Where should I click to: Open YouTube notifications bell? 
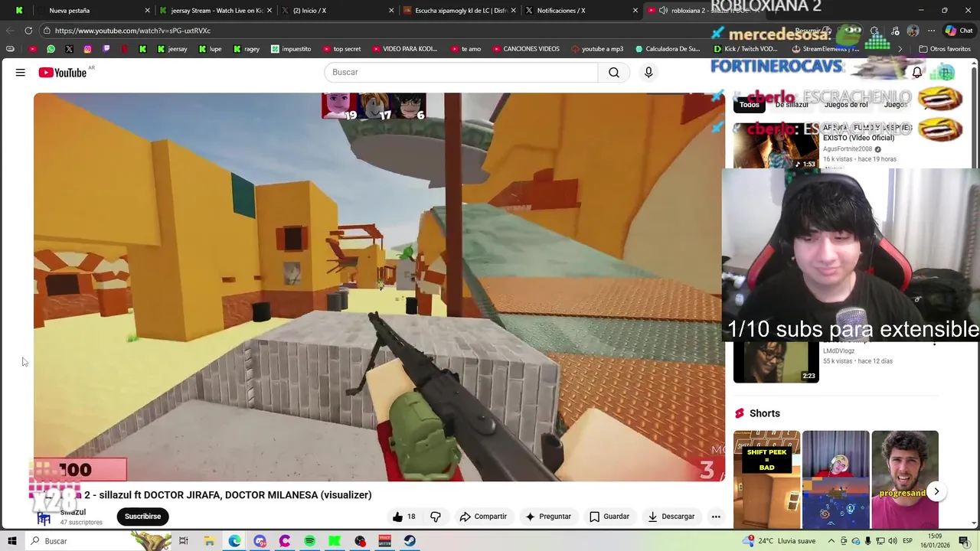click(916, 73)
